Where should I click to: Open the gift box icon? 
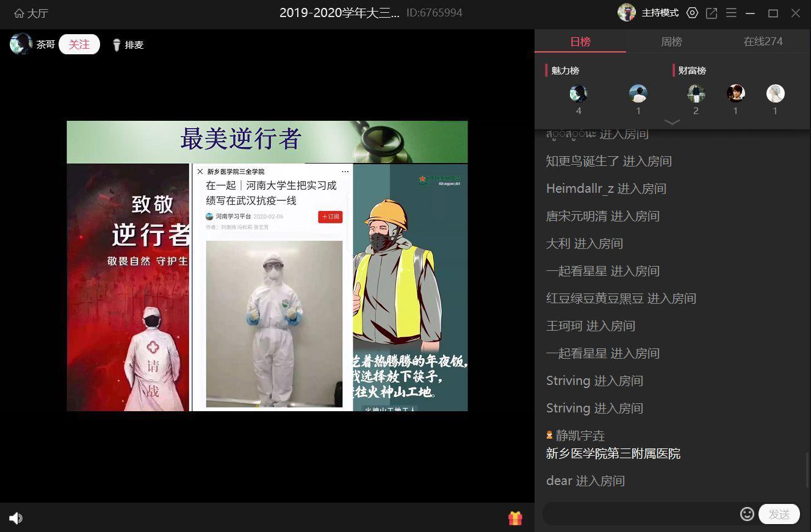tap(515, 518)
